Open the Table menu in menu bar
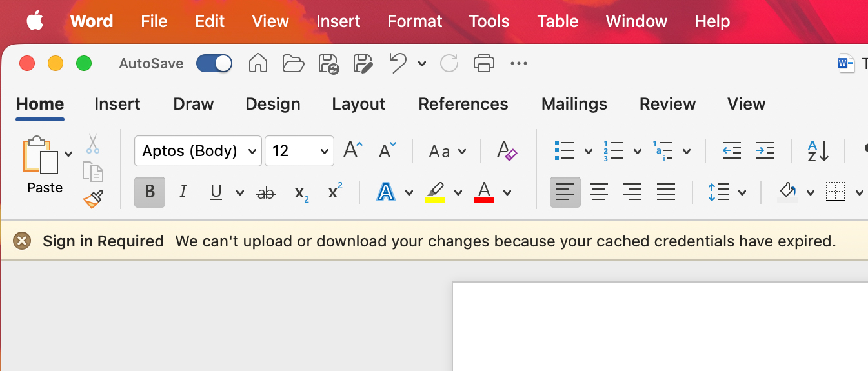Screen dimensions: 868x371 (558, 21)
